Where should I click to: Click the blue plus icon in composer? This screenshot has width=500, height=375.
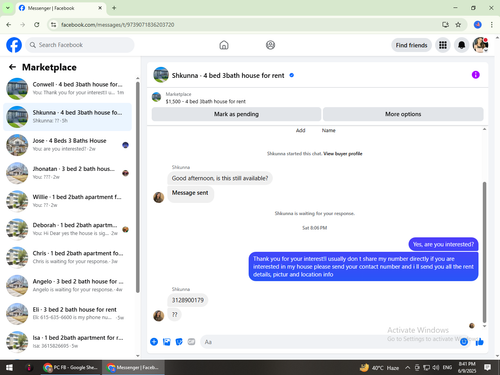154,342
